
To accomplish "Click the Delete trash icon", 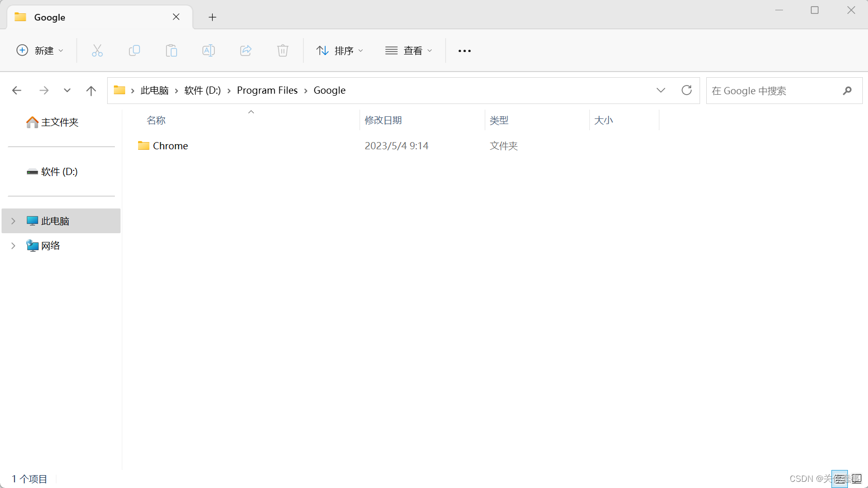I will 283,50.
